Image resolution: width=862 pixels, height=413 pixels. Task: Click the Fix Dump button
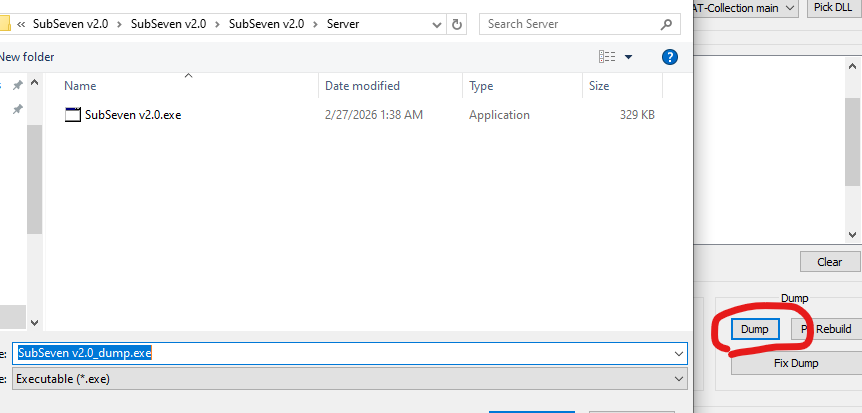tap(795, 363)
